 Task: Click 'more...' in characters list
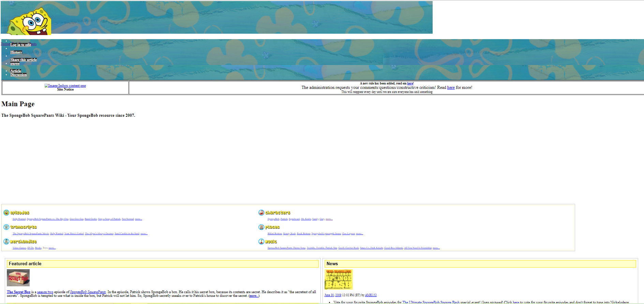[x=329, y=219]
